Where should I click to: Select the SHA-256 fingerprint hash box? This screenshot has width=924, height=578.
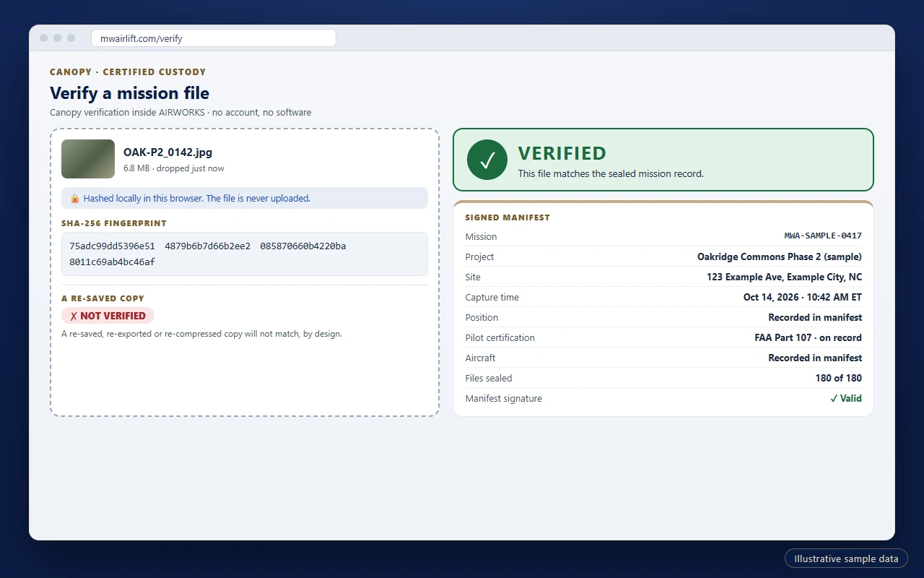pos(245,254)
